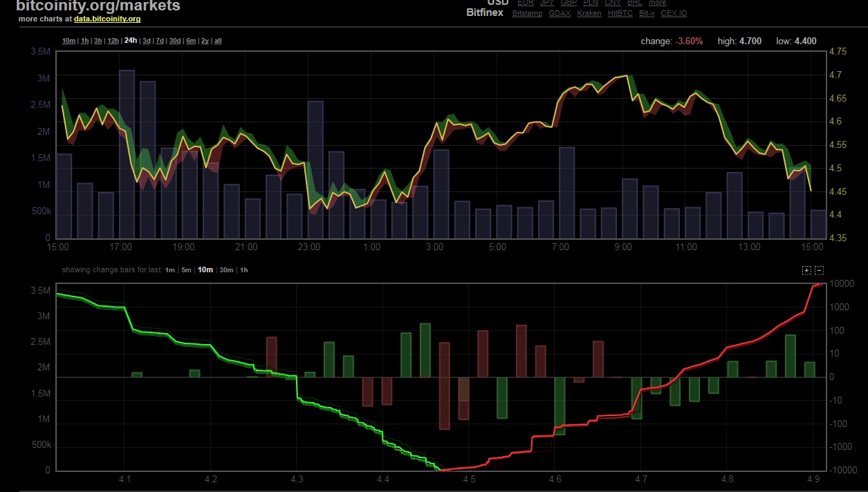
Task: Open the data.bitcoinity.org link
Action: click(x=107, y=19)
